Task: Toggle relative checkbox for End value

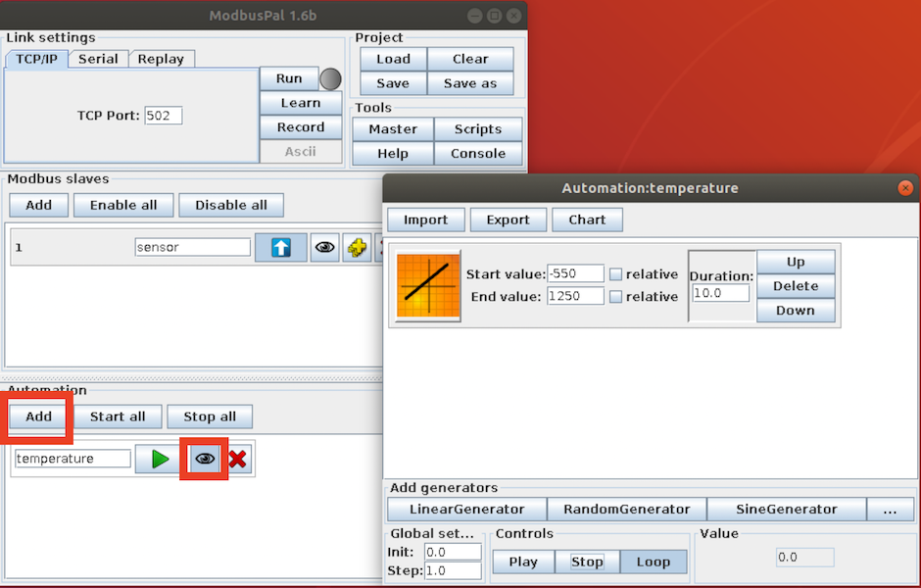Action: click(615, 297)
